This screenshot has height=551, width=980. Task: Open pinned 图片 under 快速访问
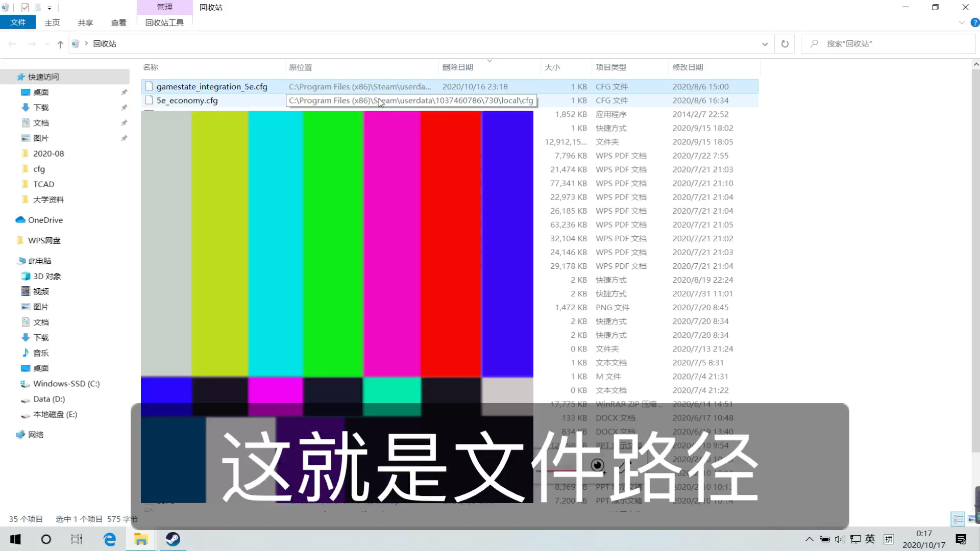click(41, 138)
